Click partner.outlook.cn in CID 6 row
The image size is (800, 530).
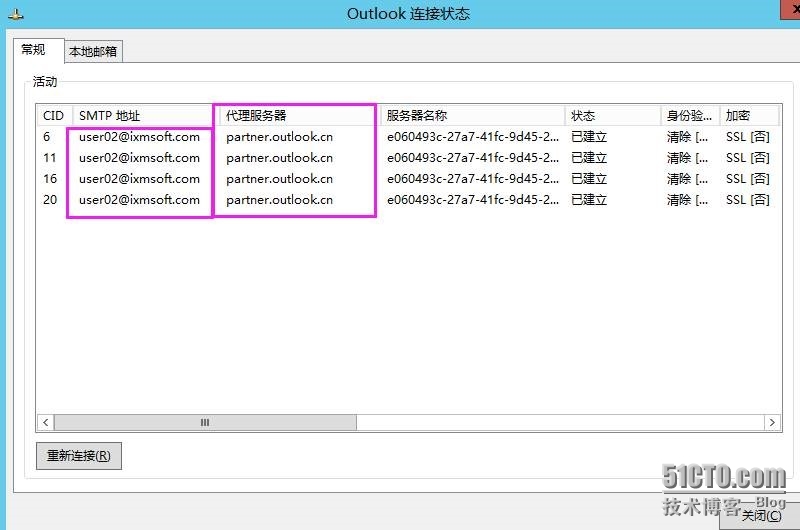(x=280, y=137)
